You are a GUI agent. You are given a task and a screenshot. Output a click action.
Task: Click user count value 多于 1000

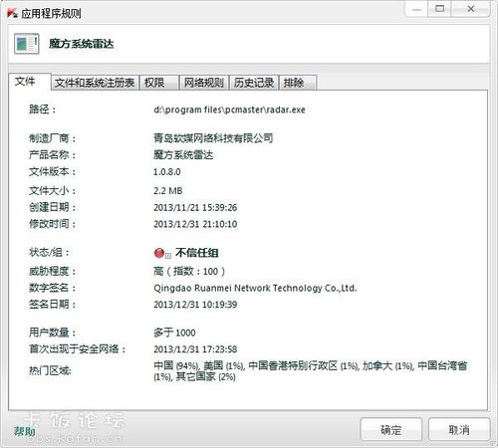[174, 333]
